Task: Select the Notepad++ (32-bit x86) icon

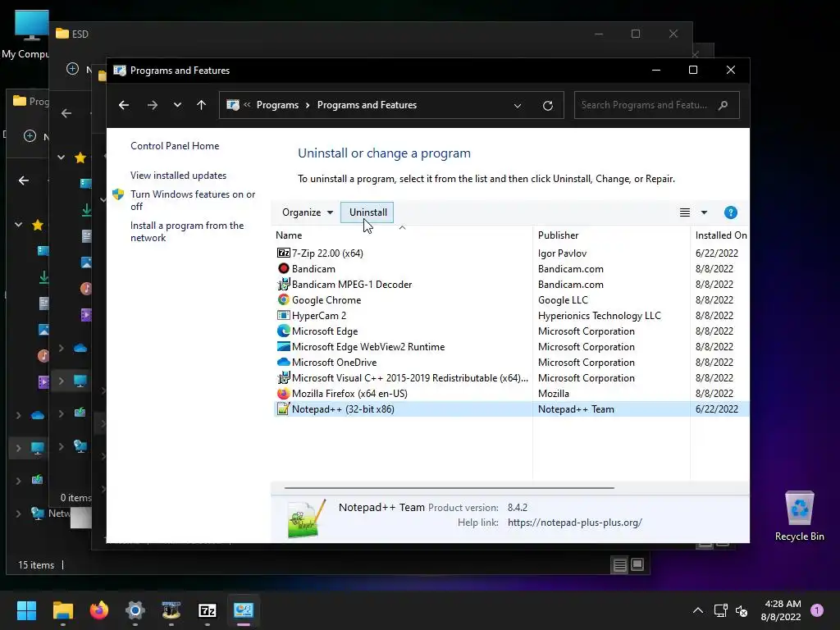Action: tap(283, 409)
